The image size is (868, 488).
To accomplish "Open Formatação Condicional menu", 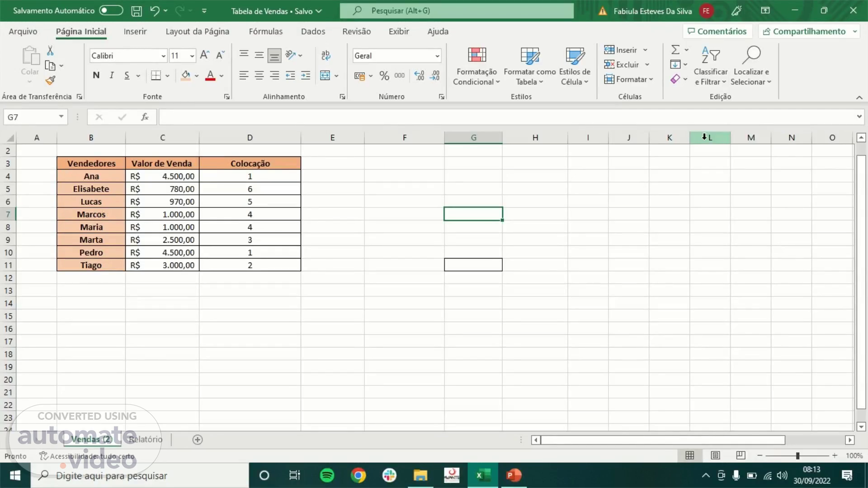I will click(476, 66).
